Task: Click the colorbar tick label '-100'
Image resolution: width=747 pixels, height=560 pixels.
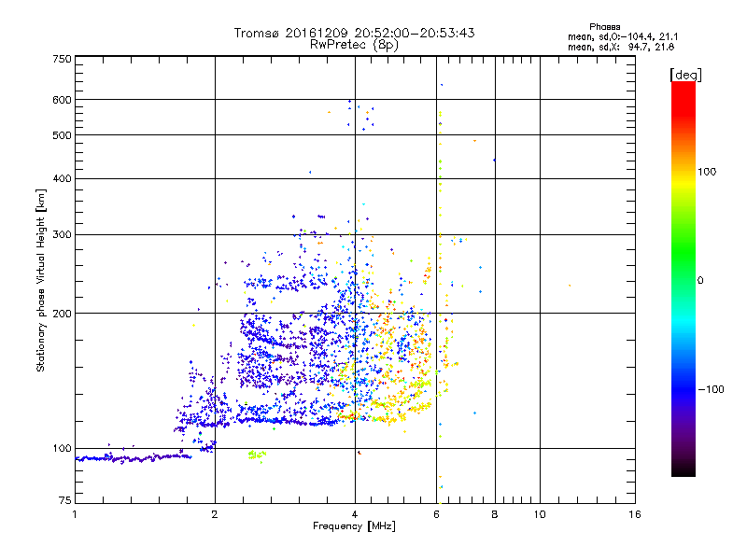Action: coord(711,389)
